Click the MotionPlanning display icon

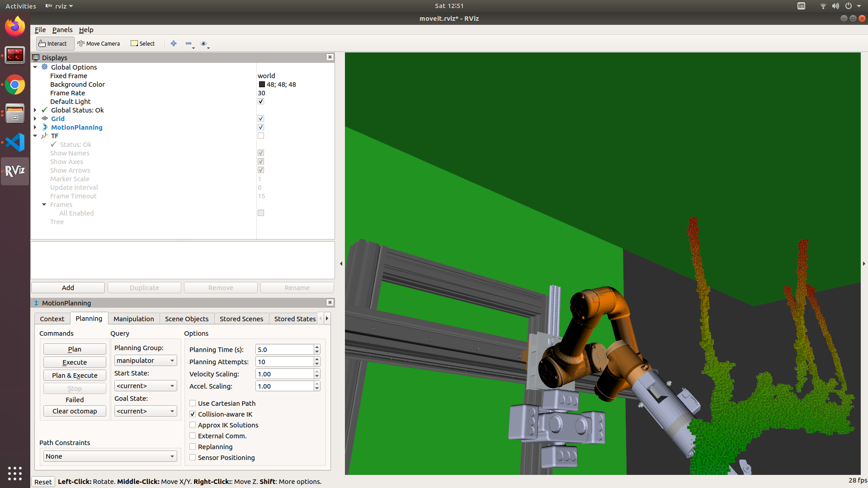[45, 127]
